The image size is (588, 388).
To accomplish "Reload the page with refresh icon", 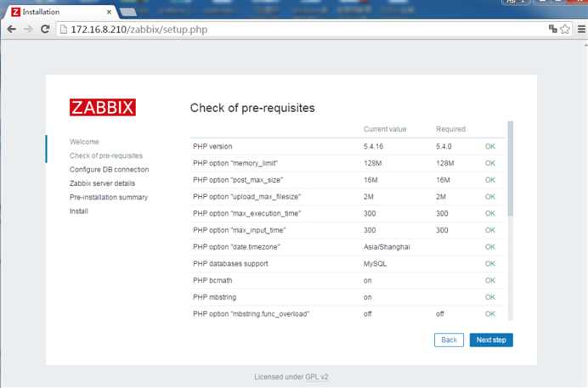I will coord(45,29).
